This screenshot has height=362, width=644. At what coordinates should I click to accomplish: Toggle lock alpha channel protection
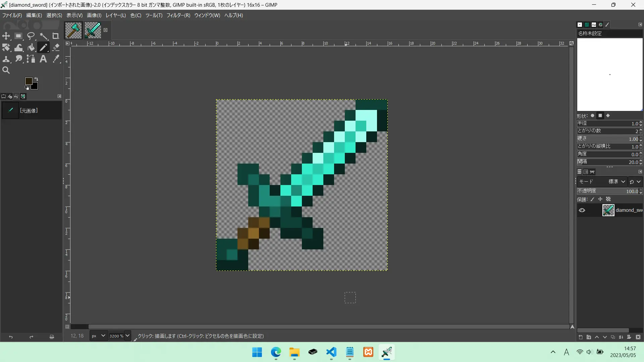pos(608,199)
